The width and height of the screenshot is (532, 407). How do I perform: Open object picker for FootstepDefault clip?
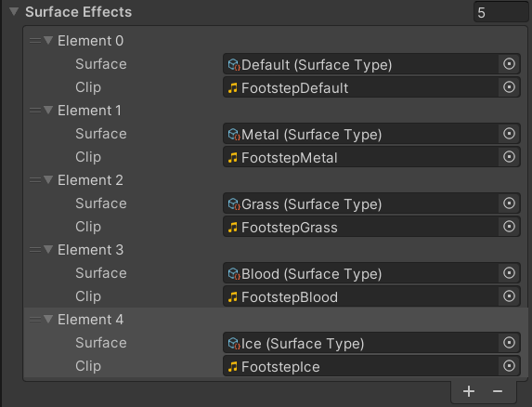tap(509, 87)
